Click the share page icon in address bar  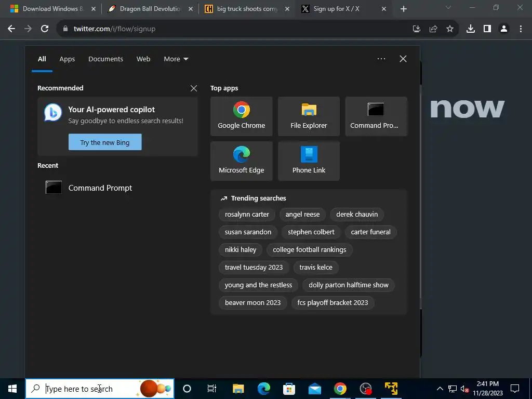pyautogui.click(x=433, y=29)
